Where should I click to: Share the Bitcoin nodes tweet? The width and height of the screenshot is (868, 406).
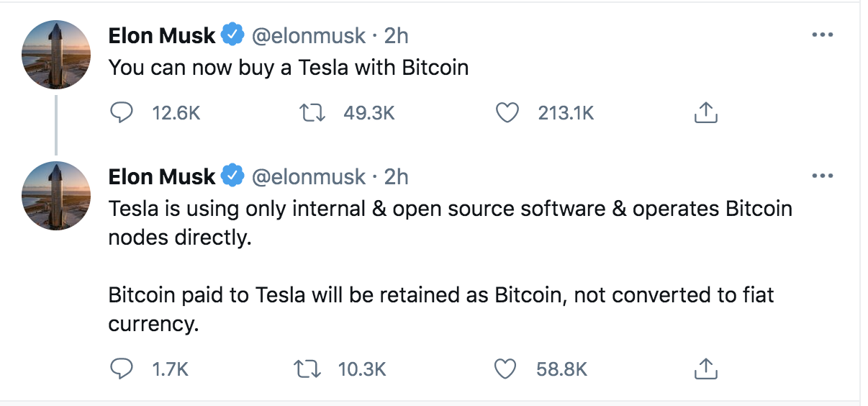point(705,369)
